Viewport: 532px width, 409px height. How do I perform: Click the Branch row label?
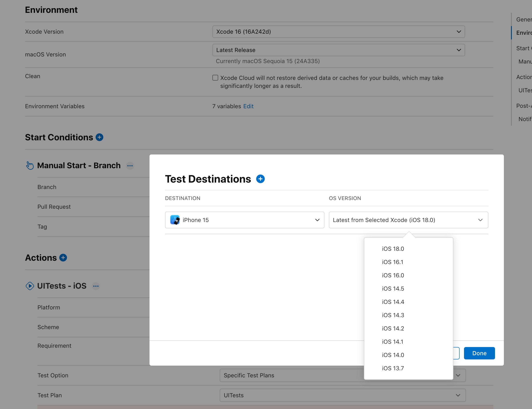(x=47, y=187)
